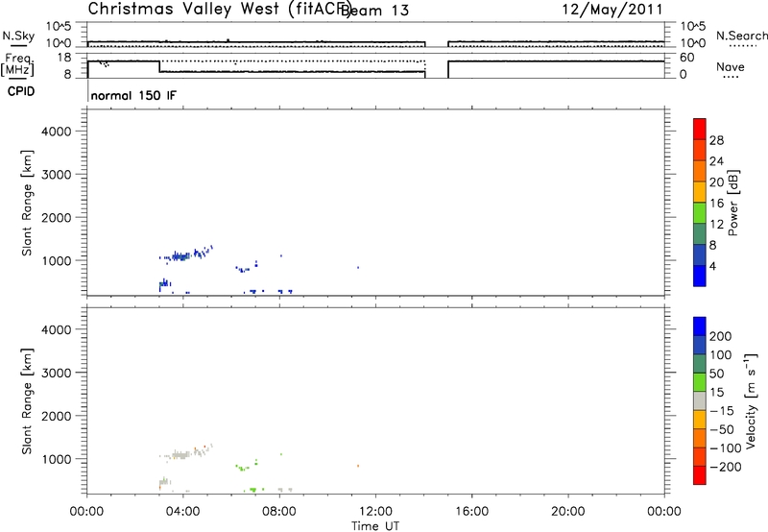Click the 18 label on frequency axis
This screenshot has width=768, height=532.
64,58
